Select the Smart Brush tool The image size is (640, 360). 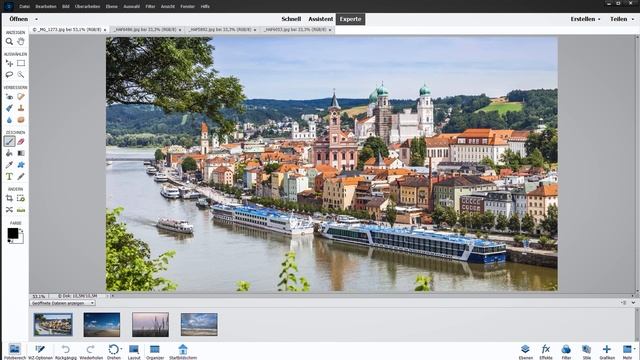click(x=9, y=108)
